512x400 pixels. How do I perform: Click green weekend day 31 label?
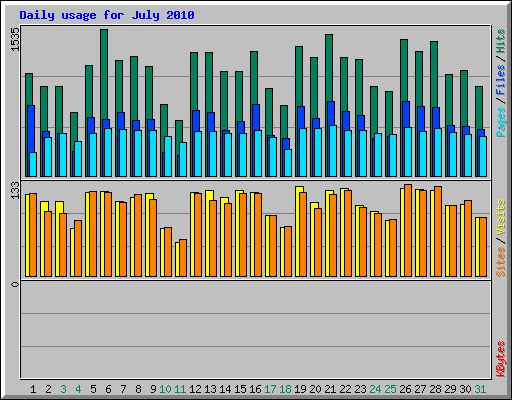(480, 389)
